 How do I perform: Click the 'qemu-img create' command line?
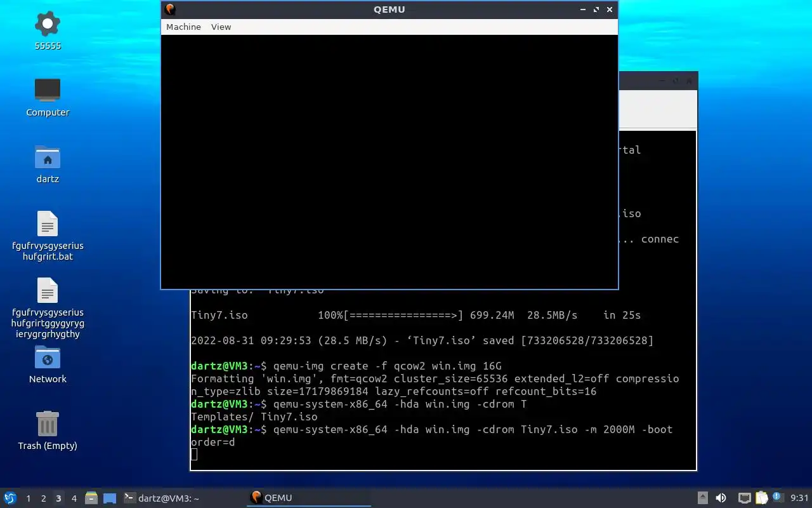pyautogui.click(x=346, y=366)
